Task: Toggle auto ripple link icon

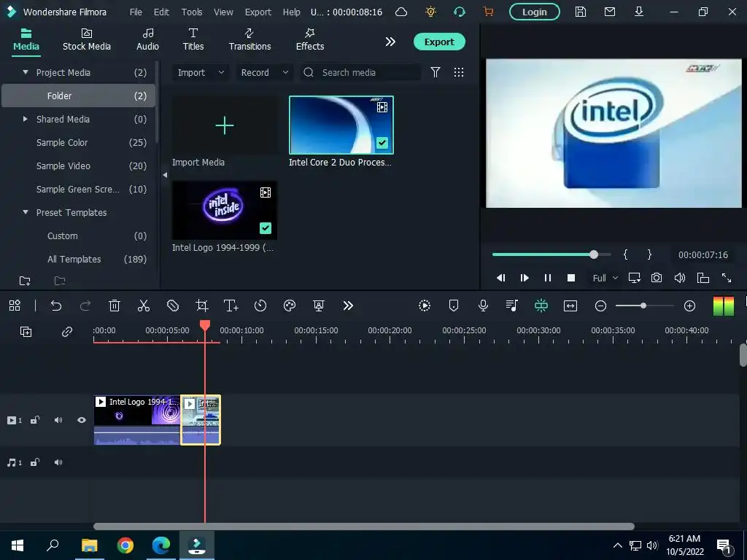Action: click(66, 332)
